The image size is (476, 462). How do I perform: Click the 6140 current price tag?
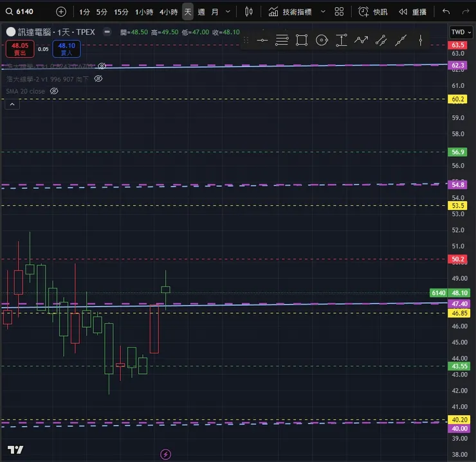pos(438,293)
